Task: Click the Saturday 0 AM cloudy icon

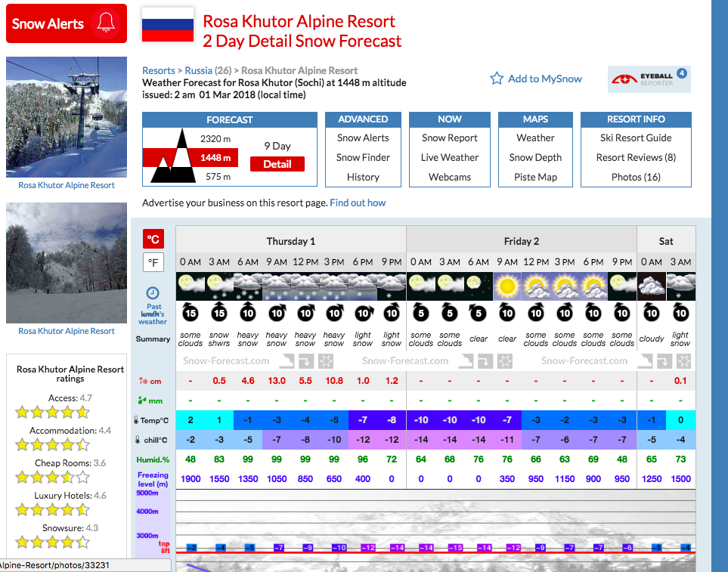Action: click(x=652, y=286)
